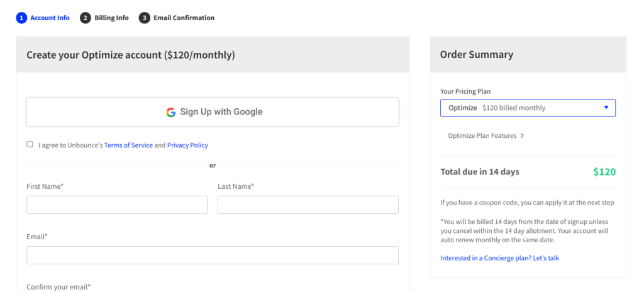Go to Billing Info step

coord(111,18)
